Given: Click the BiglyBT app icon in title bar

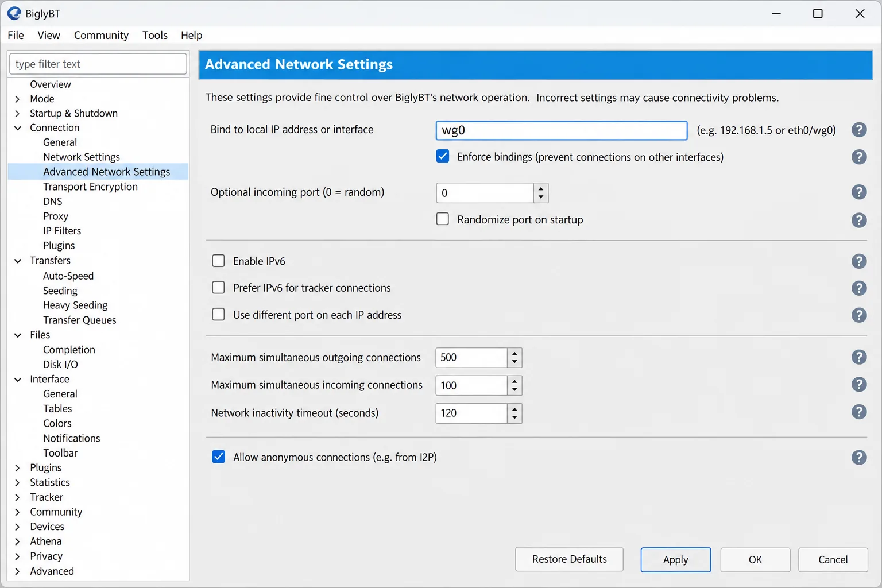Looking at the screenshot, I should [x=14, y=13].
